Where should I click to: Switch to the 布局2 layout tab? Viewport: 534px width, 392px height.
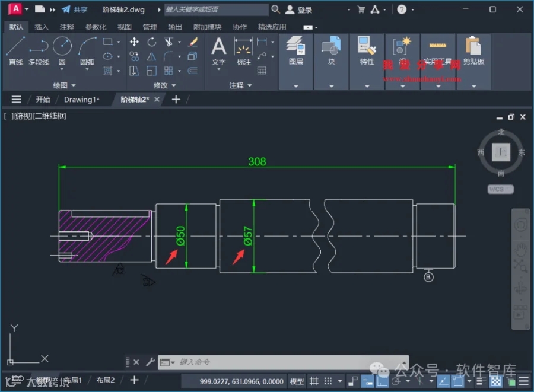[x=106, y=380]
